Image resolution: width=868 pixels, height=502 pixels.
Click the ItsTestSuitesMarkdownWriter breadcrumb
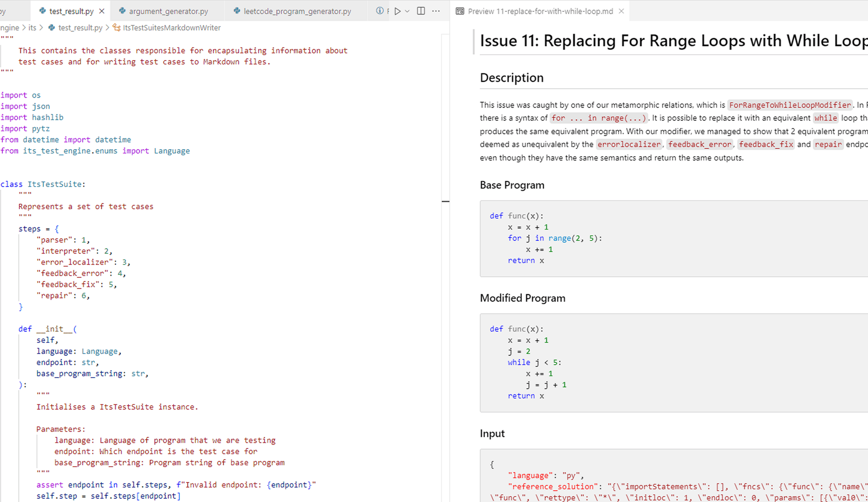pos(172,28)
